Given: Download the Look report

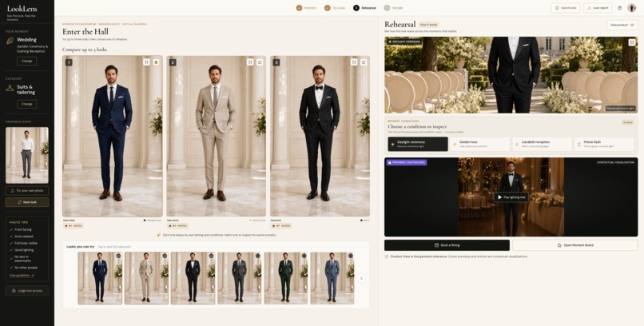Looking at the screenshot, I should click(598, 8).
